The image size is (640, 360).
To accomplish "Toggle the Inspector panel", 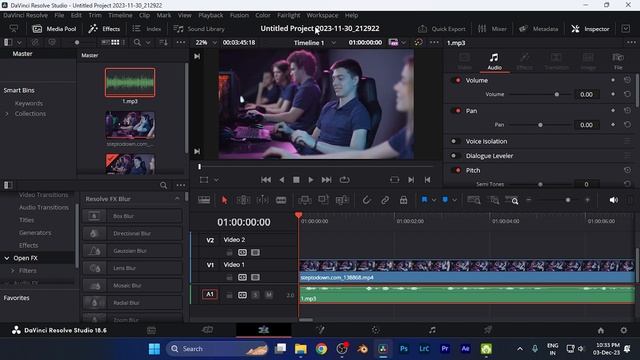I will point(590,29).
